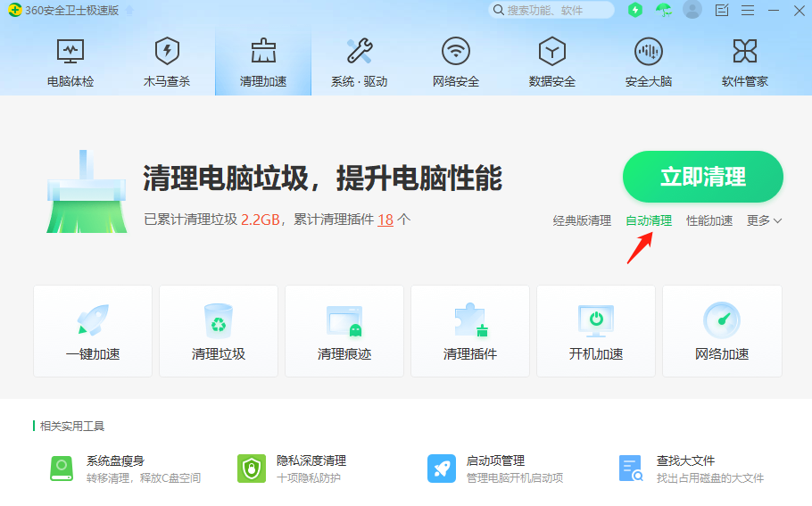
Task: Open the 软件管家 icon
Action: [745, 51]
